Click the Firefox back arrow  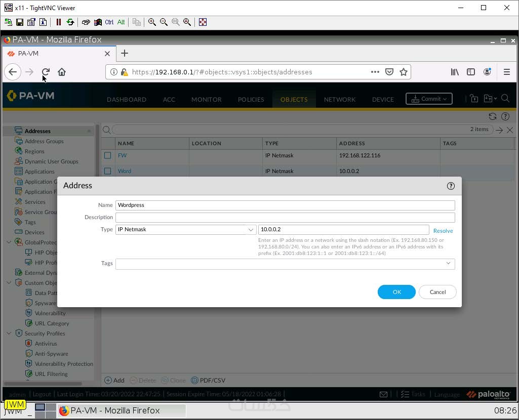tap(13, 72)
